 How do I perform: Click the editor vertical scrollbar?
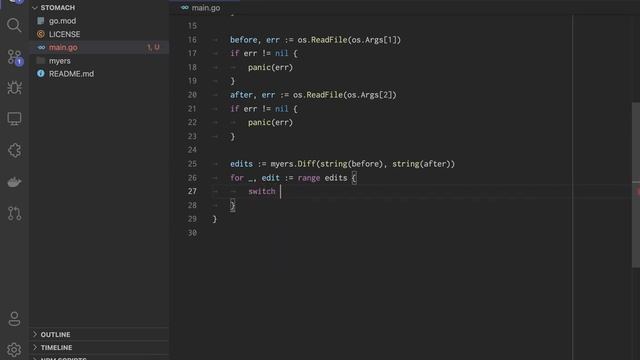coord(636,184)
